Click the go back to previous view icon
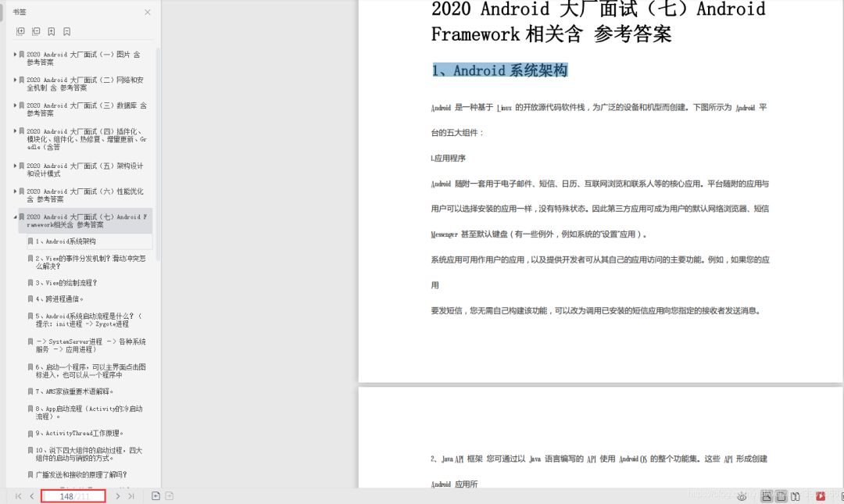This screenshot has width=844, height=504. [156, 496]
